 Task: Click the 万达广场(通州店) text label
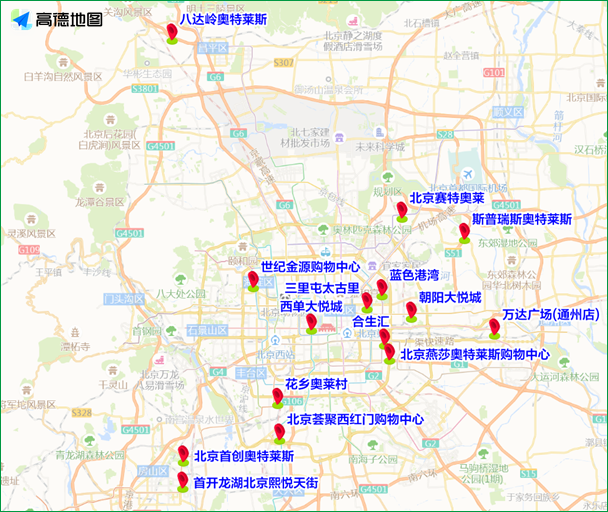point(551,315)
